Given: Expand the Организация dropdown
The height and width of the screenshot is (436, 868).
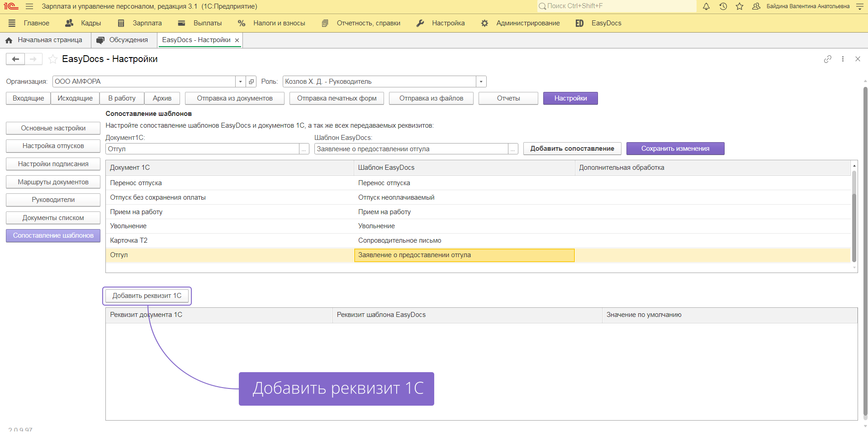Looking at the screenshot, I should [241, 81].
